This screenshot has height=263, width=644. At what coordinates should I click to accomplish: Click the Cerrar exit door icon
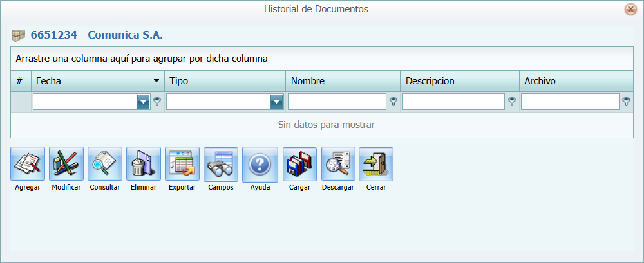376,165
